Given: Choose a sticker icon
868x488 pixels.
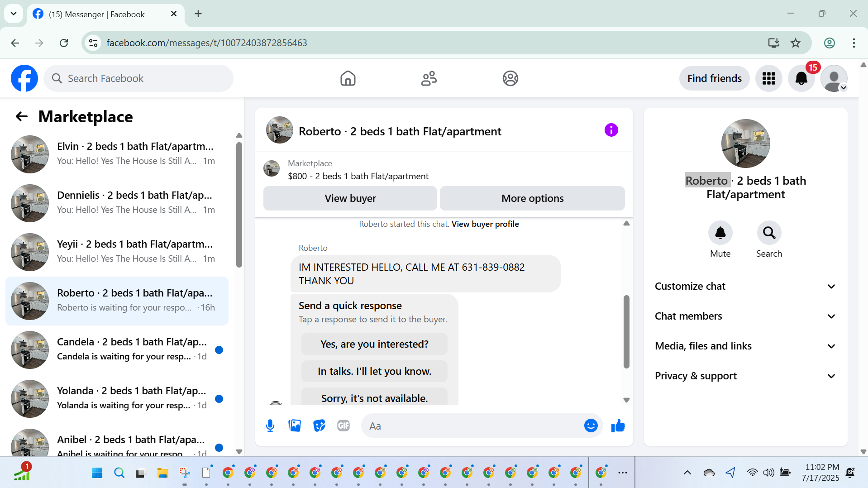Looking at the screenshot, I should point(319,426).
